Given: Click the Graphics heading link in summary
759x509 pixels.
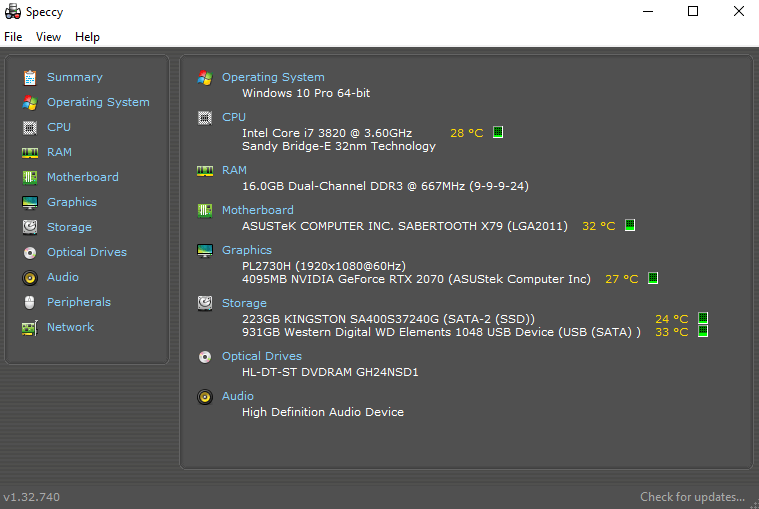Looking at the screenshot, I should [x=247, y=250].
